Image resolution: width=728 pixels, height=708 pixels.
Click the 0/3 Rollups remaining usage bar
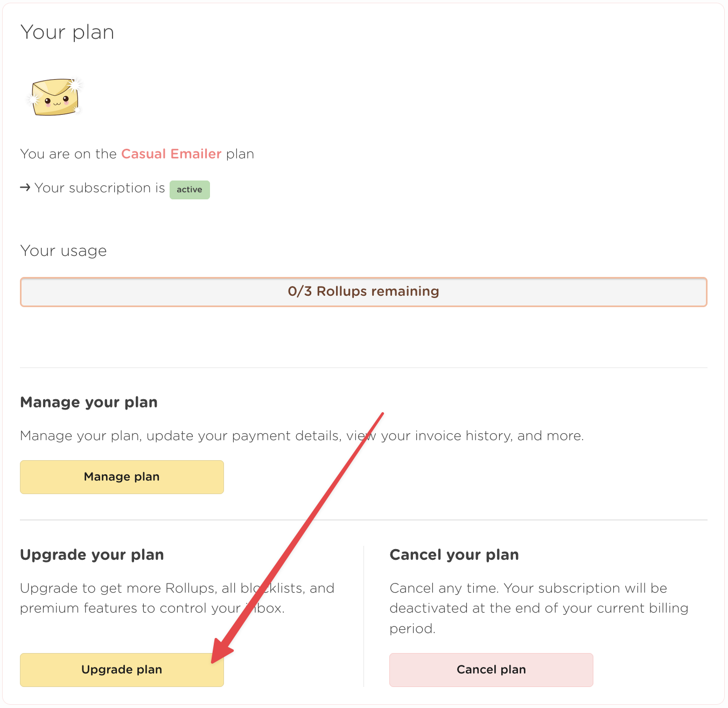coord(363,291)
